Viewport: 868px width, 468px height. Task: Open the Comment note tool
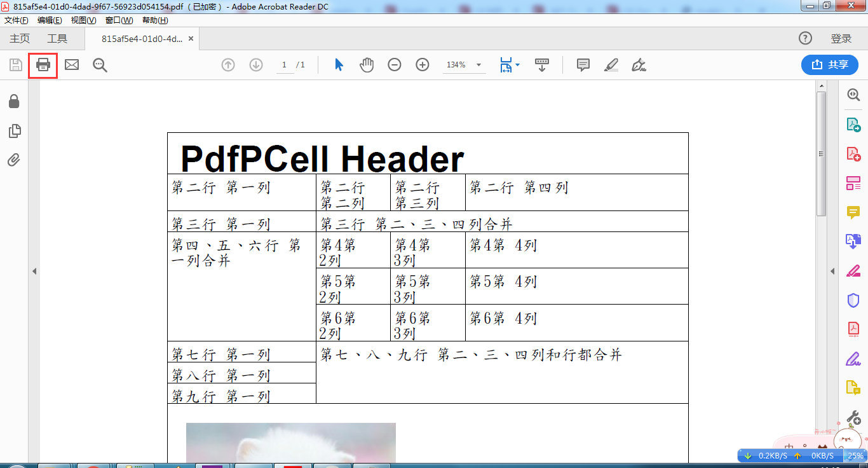pyautogui.click(x=583, y=64)
